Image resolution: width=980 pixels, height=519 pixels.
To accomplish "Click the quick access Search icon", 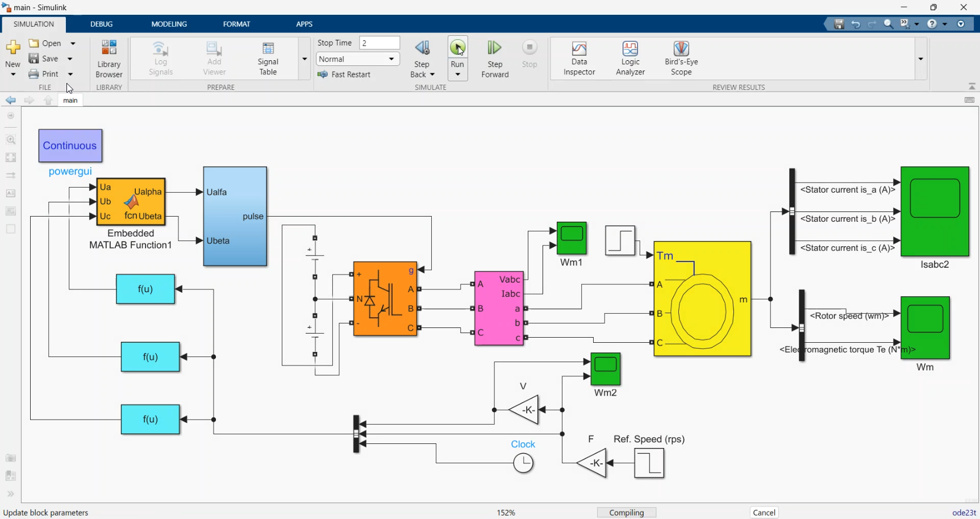I will tap(889, 24).
